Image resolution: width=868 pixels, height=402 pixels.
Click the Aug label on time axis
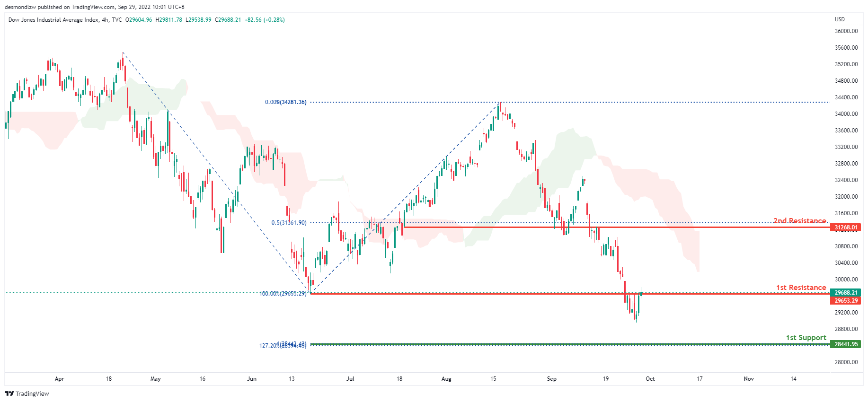446,379
